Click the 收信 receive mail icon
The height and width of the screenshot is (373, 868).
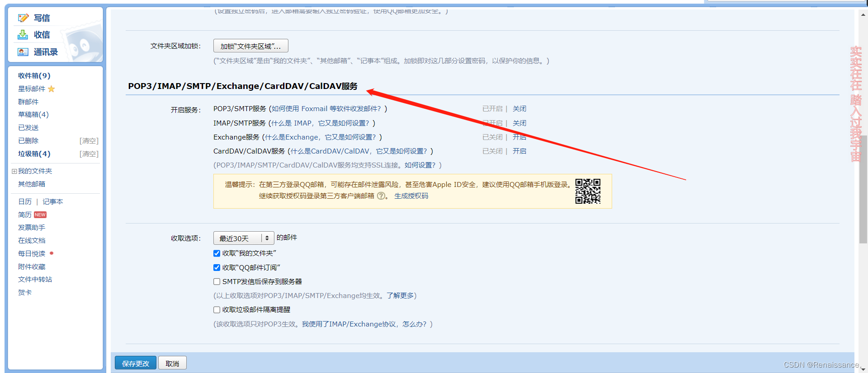23,35
